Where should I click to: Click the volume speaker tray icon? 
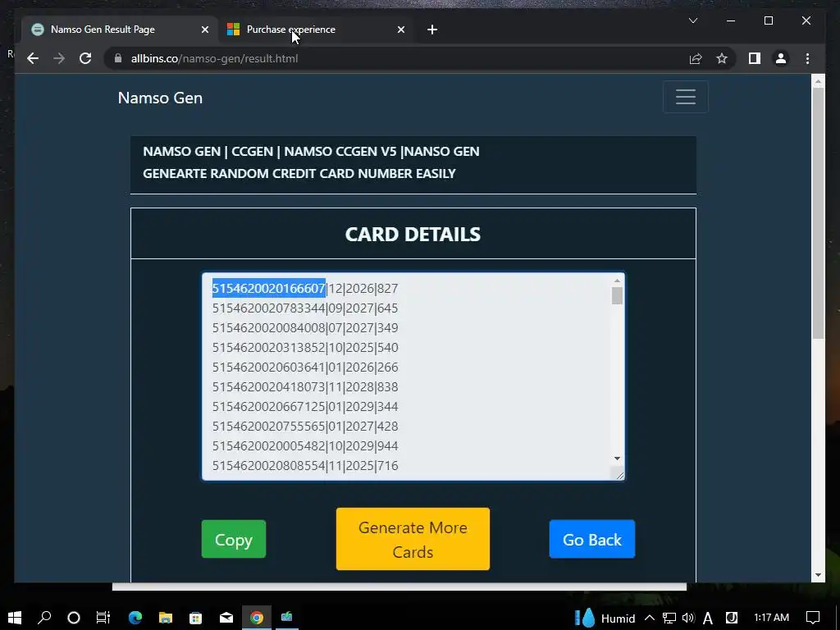click(x=688, y=618)
